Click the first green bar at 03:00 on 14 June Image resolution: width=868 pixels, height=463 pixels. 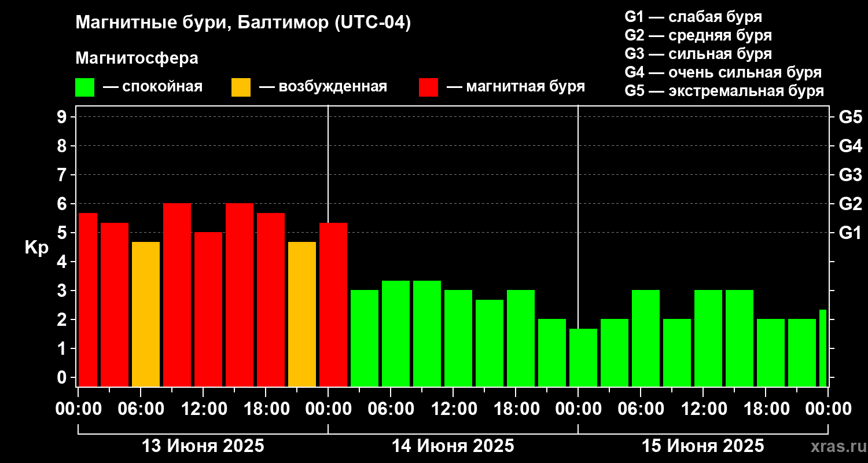point(365,339)
